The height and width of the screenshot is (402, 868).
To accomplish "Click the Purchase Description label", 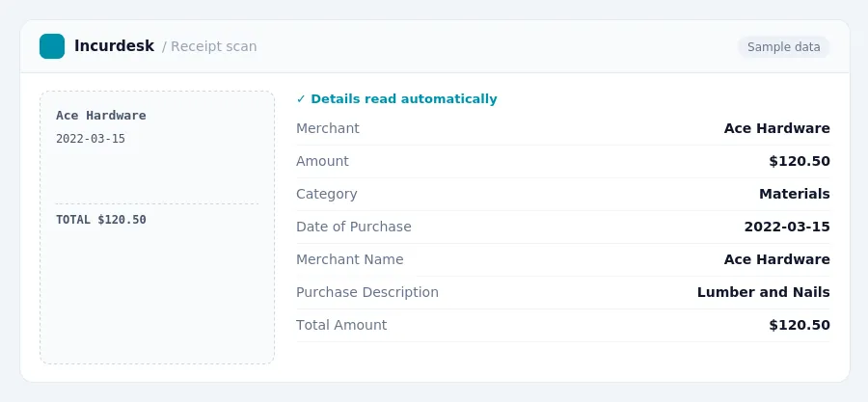I will (x=367, y=292).
